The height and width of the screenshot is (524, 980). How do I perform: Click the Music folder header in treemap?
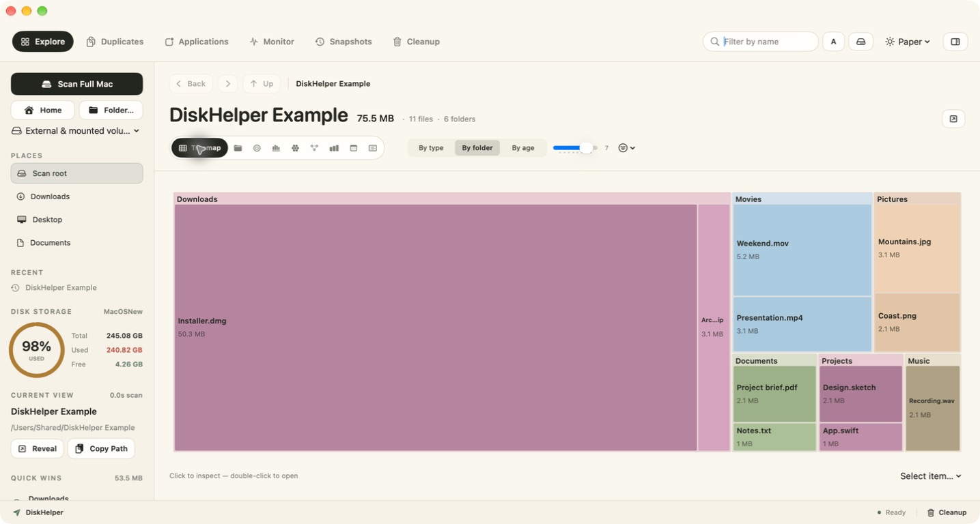pos(933,361)
